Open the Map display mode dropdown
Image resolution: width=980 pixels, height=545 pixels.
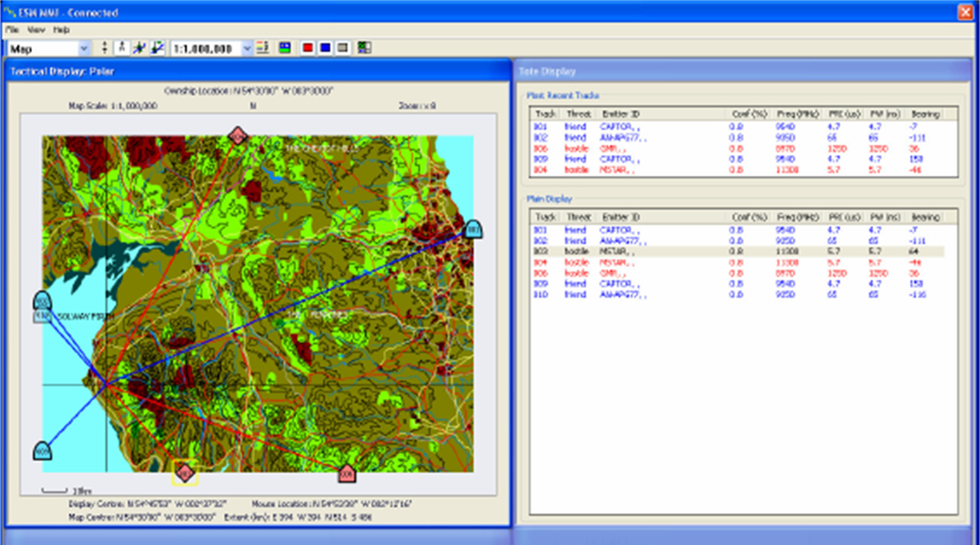pyautogui.click(x=84, y=49)
